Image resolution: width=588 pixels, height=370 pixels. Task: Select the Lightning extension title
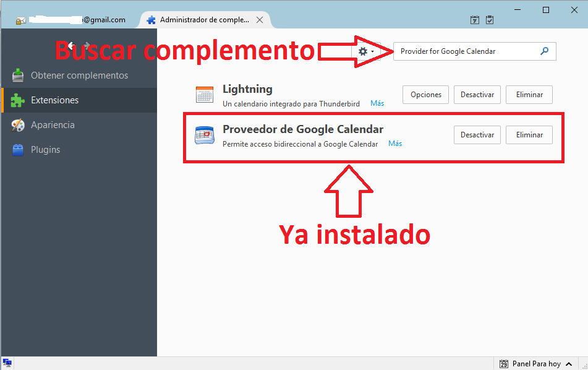247,89
